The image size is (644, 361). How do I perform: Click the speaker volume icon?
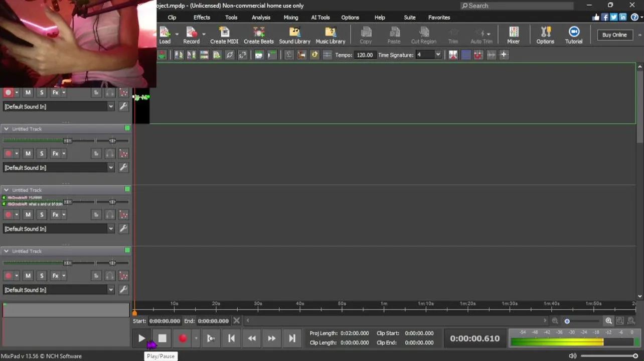pos(573,356)
